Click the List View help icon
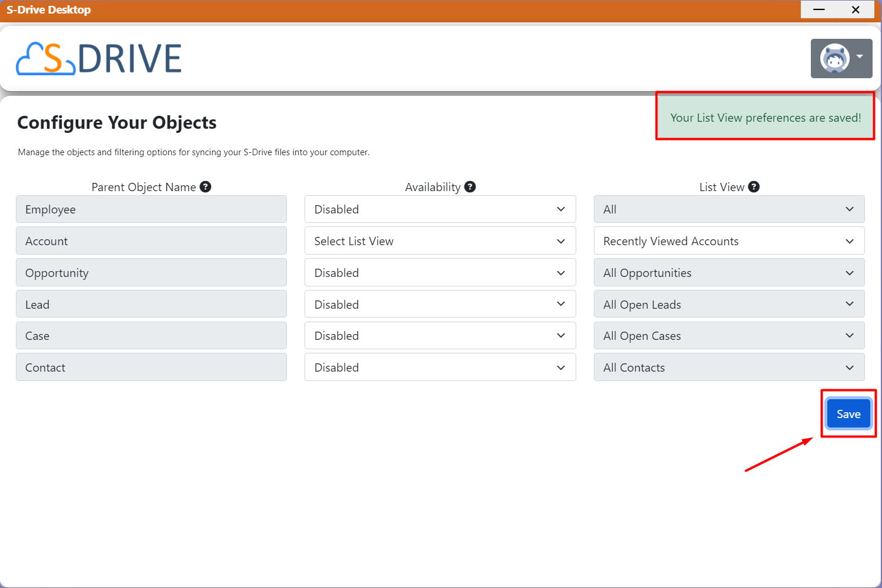The image size is (882, 588). (x=754, y=187)
